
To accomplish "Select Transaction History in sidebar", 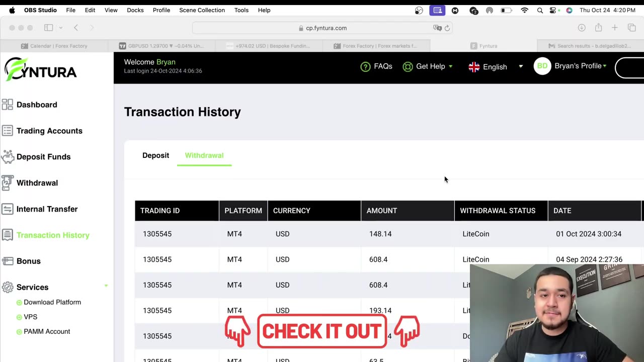I will tap(46, 235).
